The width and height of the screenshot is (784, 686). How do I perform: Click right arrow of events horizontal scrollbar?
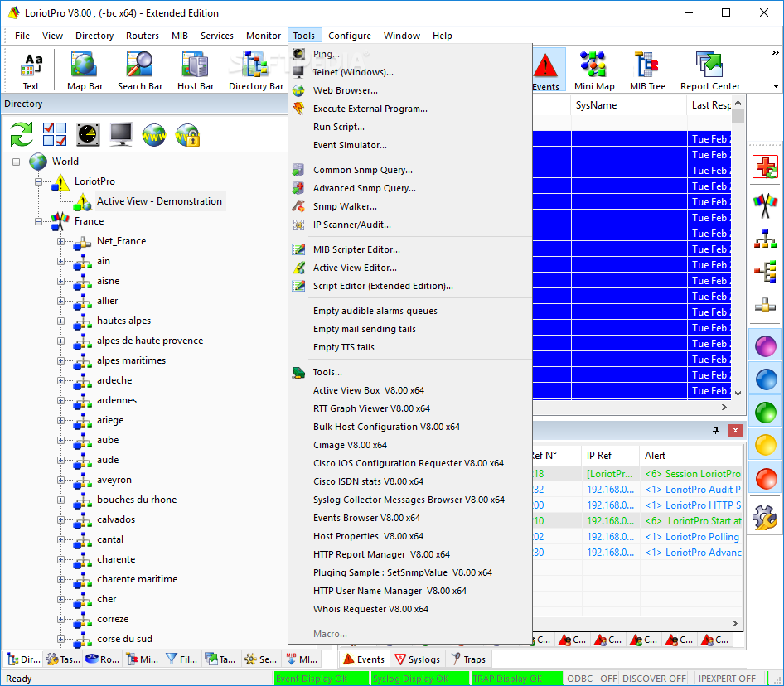[x=734, y=624]
